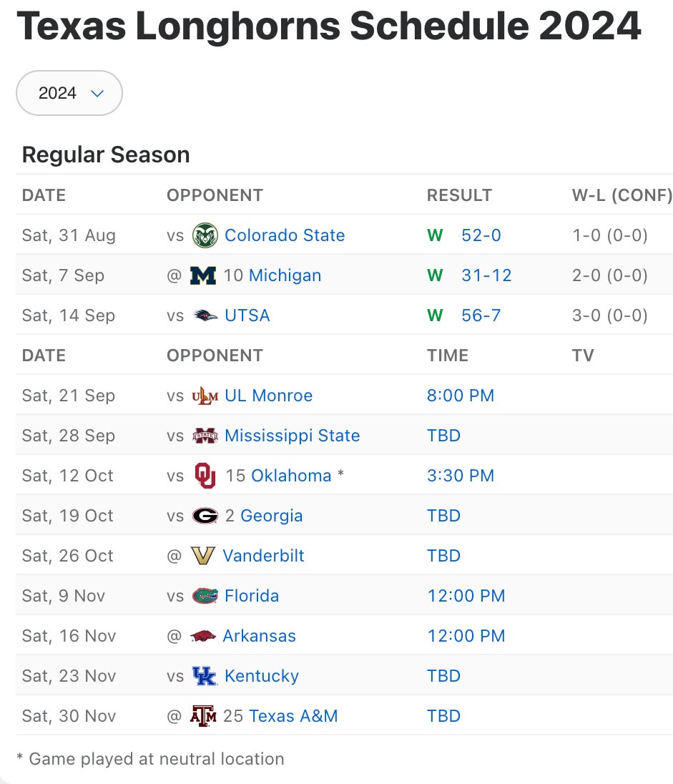This screenshot has width=673, height=784.
Task: Click the Vanderbilt V logo icon
Action: [203, 556]
